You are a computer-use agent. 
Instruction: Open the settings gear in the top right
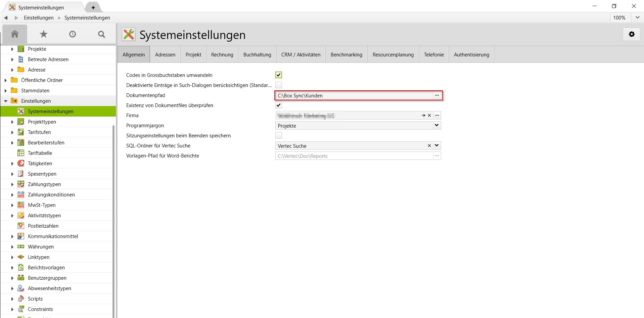click(x=632, y=34)
